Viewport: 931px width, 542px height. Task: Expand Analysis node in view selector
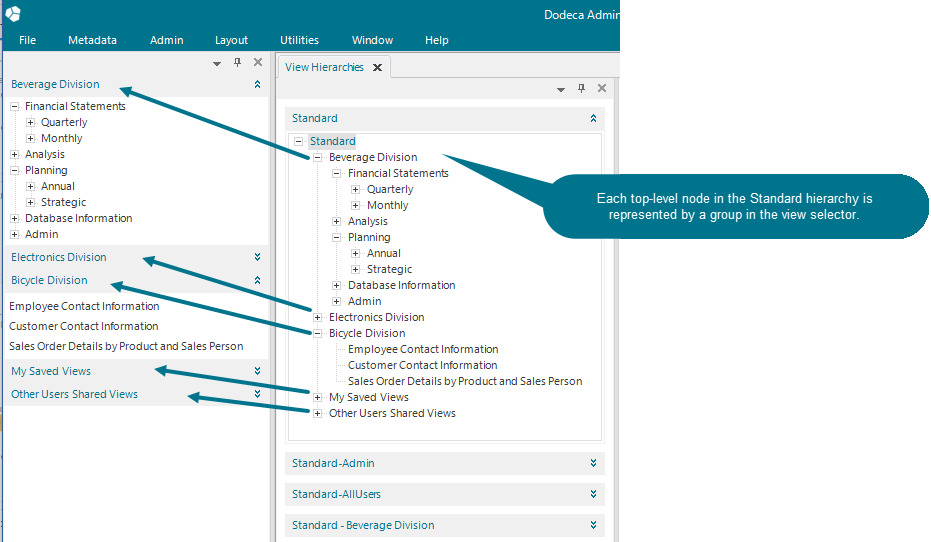coord(14,155)
